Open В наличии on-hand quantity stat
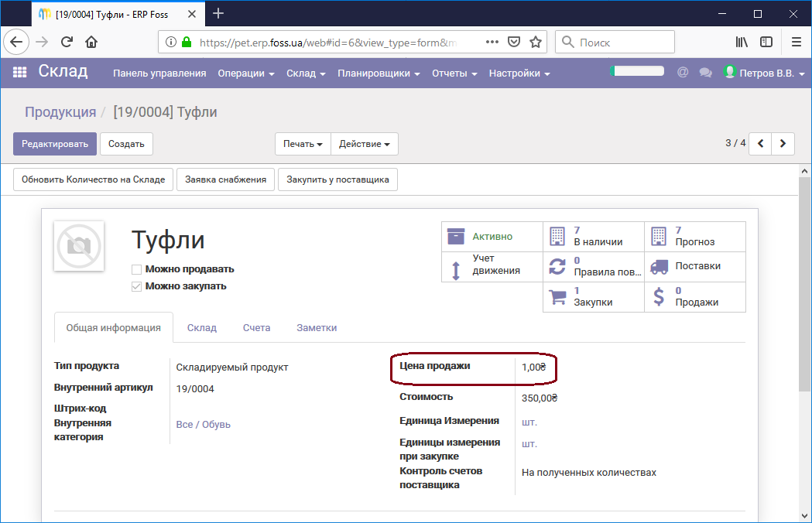This screenshot has height=523, width=812. (594, 237)
